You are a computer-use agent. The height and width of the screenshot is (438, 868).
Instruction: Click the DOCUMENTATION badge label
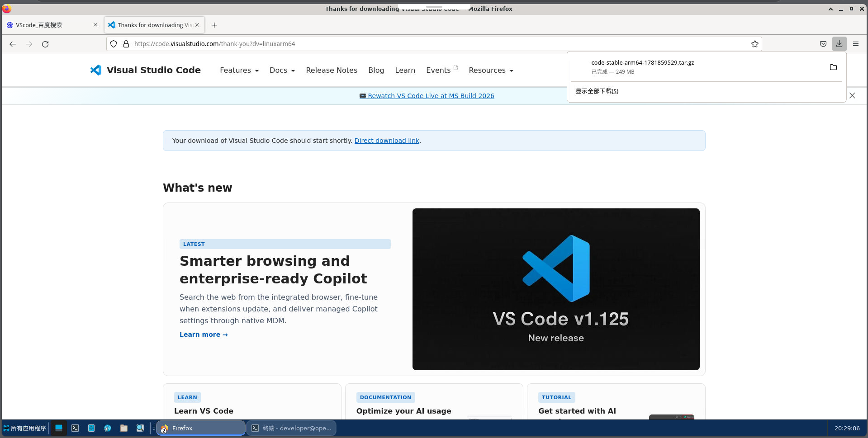point(385,397)
